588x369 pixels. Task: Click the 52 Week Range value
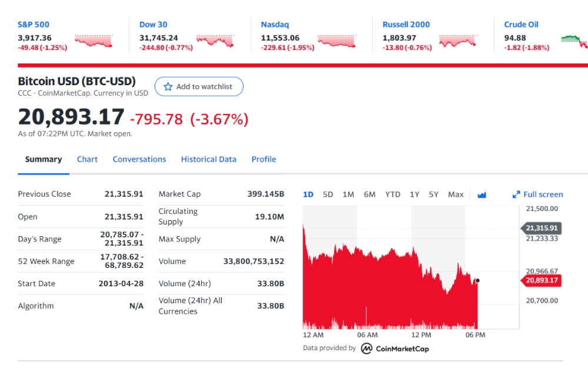122,261
